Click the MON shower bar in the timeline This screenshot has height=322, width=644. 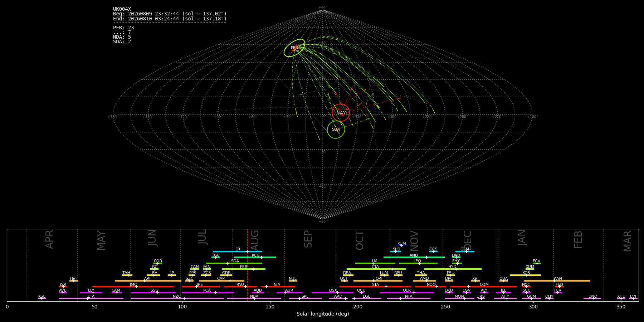[459, 298]
